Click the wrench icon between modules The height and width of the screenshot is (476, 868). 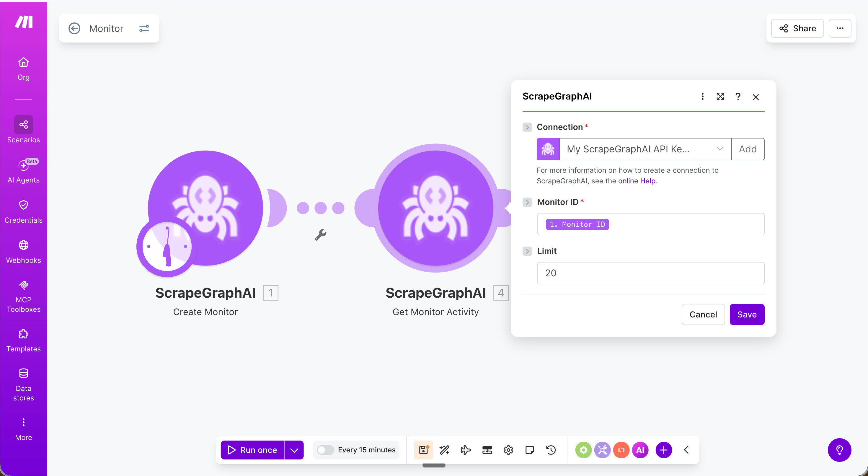[x=320, y=235]
